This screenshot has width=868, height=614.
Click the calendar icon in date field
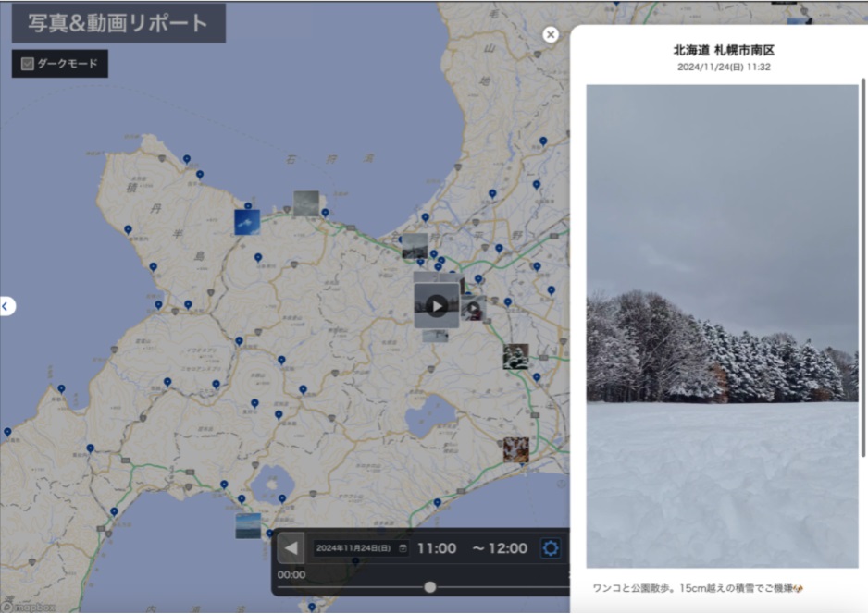[x=403, y=548]
